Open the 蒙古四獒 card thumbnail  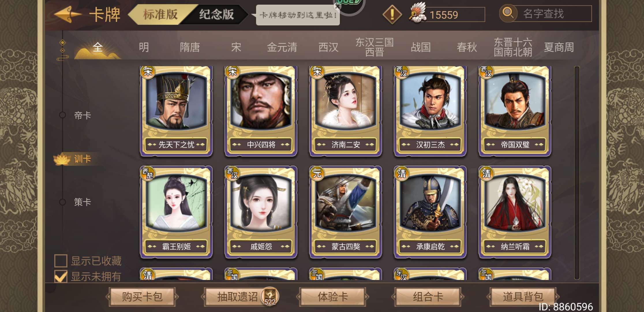(346, 212)
